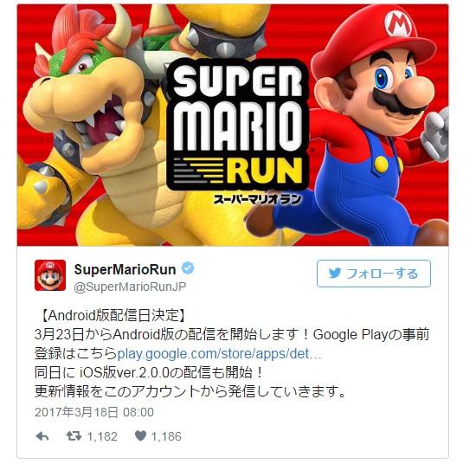Screen dimensions: 476x464
Task: Click the Twitter bird icon in follow button
Action: 335,274
